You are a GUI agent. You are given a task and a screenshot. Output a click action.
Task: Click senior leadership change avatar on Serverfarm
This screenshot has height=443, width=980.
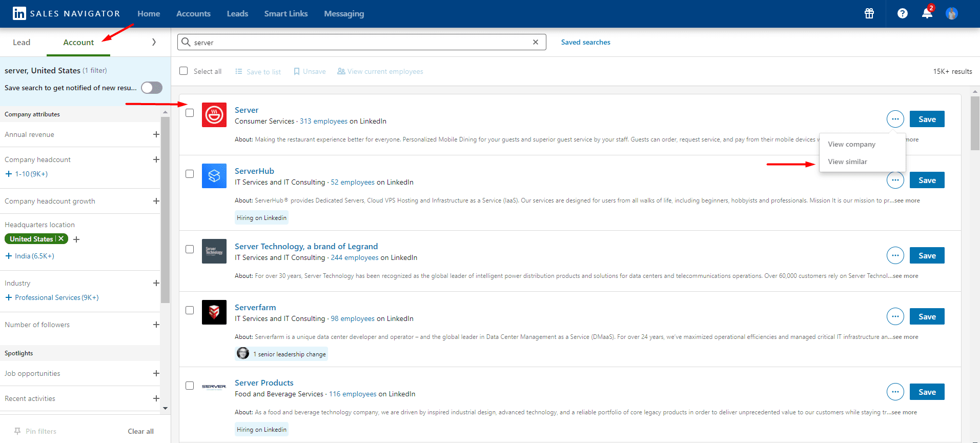click(243, 353)
